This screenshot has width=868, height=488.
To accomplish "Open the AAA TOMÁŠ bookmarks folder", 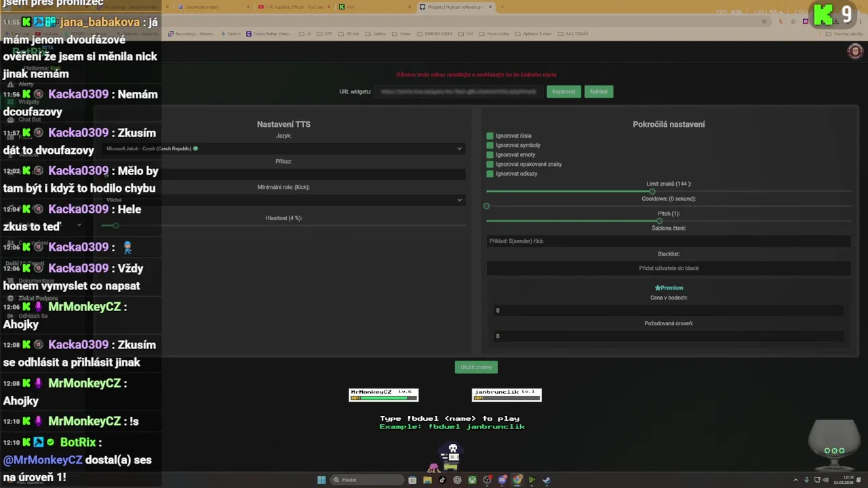I will (x=572, y=34).
